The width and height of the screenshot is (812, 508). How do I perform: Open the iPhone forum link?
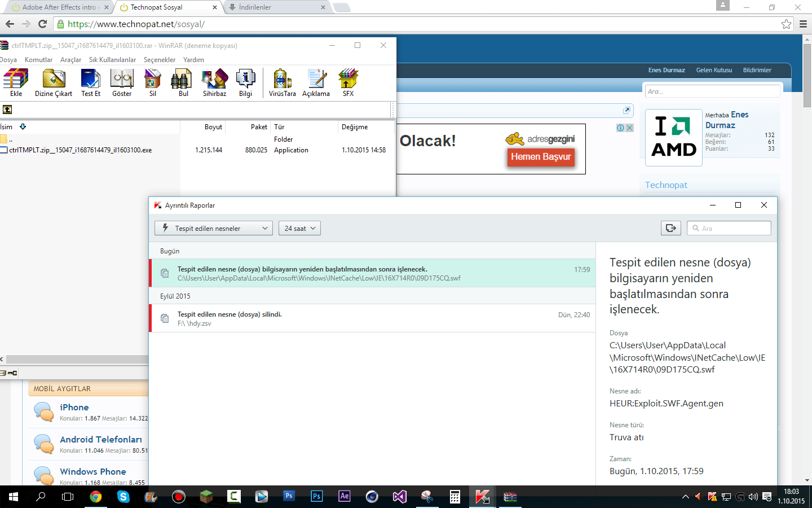[x=74, y=407]
